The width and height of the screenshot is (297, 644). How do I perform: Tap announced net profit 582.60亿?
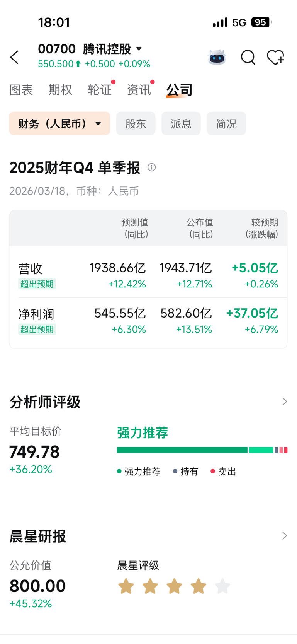coord(186,313)
